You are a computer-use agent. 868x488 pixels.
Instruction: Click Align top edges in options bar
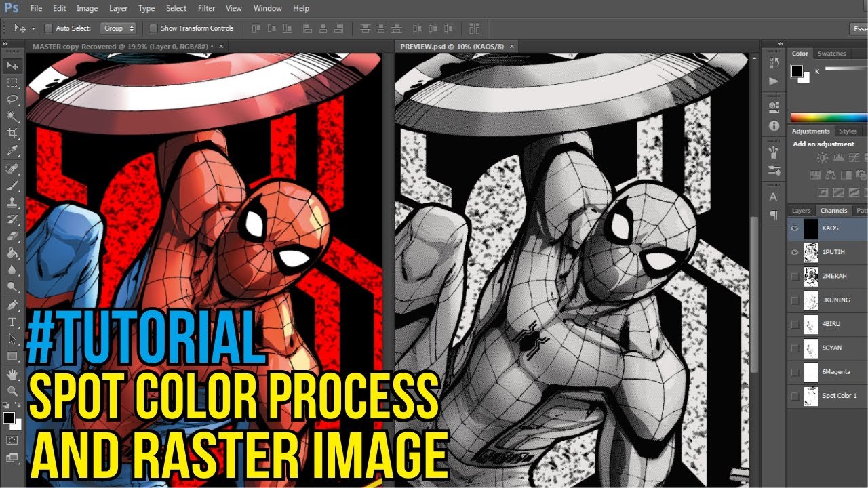coord(256,28)
